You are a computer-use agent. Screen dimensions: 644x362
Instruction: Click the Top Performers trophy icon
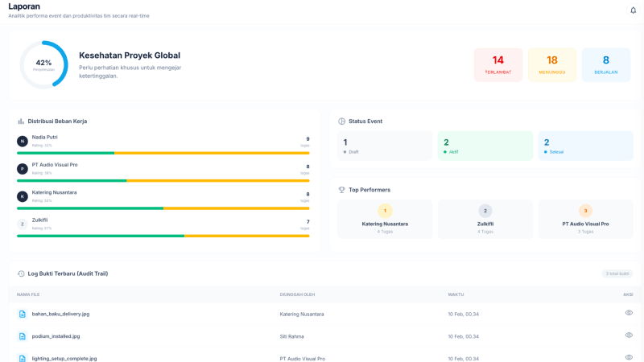[341, 190]
